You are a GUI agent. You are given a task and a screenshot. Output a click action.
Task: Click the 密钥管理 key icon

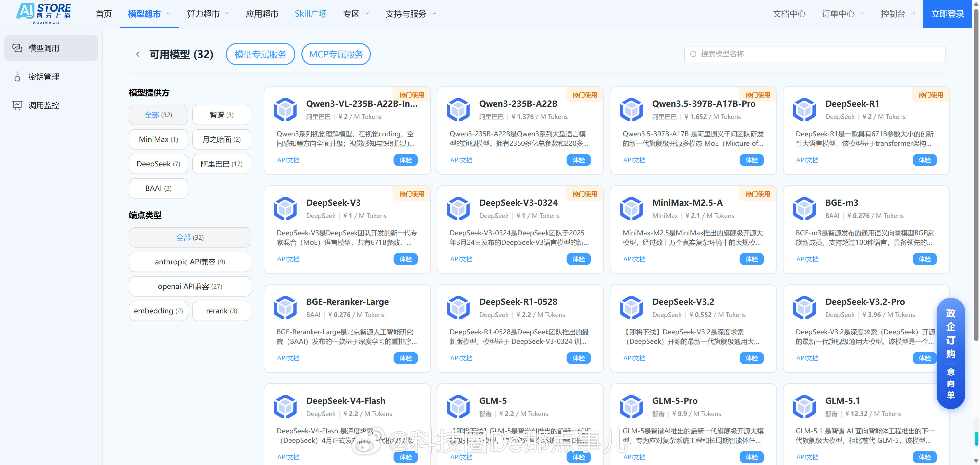click(x=17, y=77)
